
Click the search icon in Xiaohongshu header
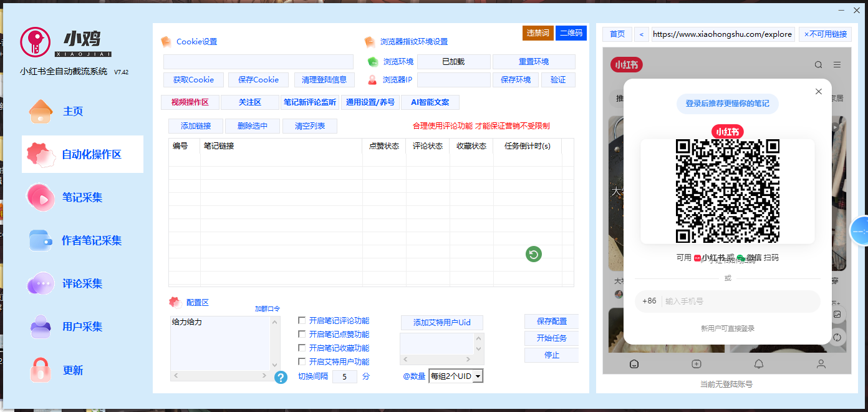coord(818,65)
